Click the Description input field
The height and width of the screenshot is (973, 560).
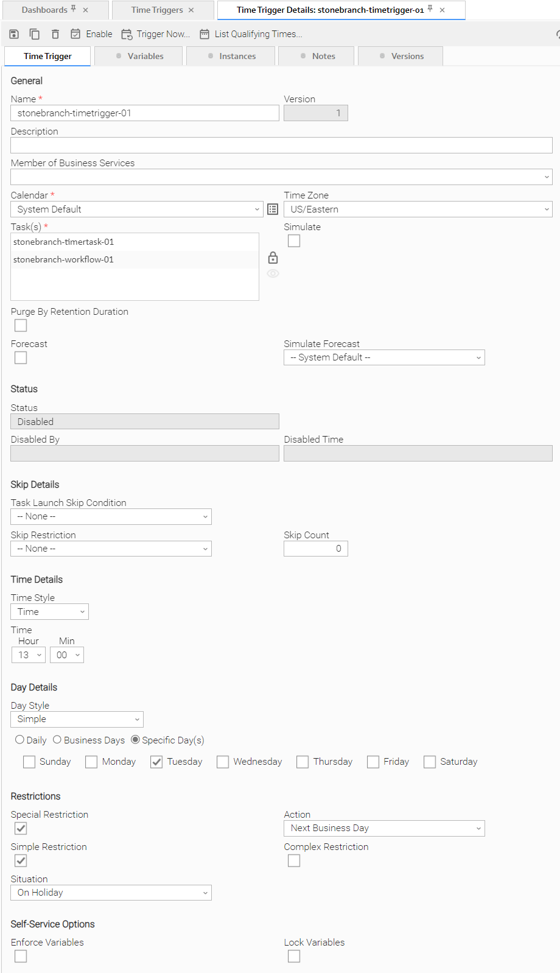pyautogui.click(x=281, y=145)
